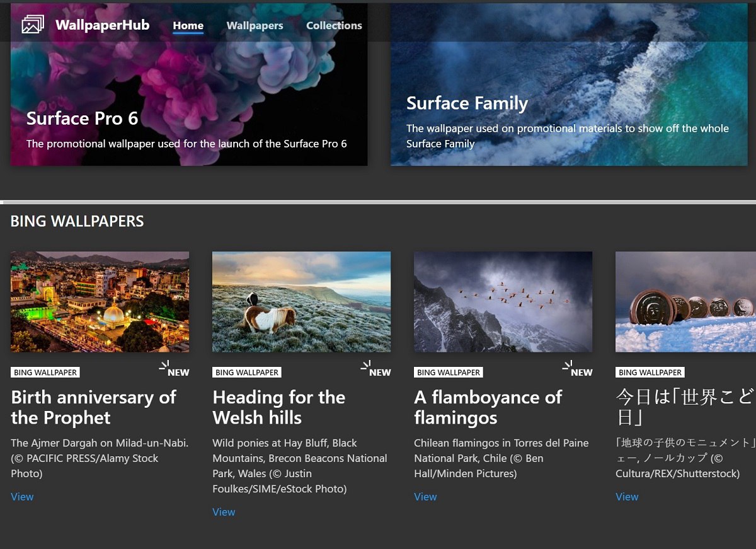Click the Surface Pro 6 heading

(83, 118)
